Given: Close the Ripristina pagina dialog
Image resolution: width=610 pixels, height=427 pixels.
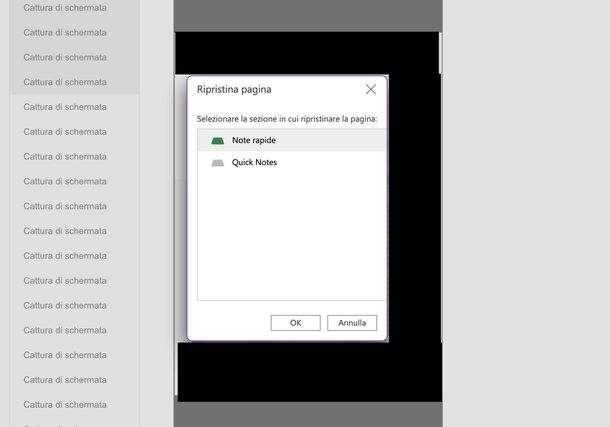Looking at the screenshot, I should pos(371,89).
